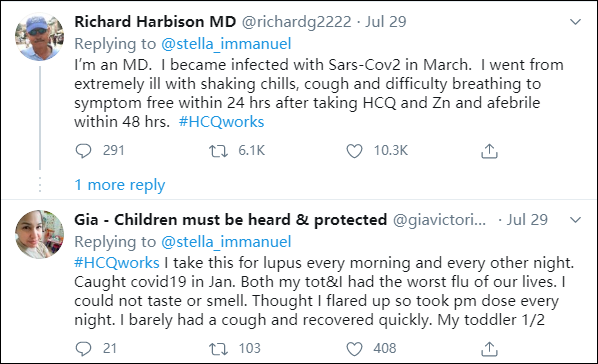The height and width of the screenshot is (364, 598).
Task: Expand the 1 more reply thread
Action: 120,185
